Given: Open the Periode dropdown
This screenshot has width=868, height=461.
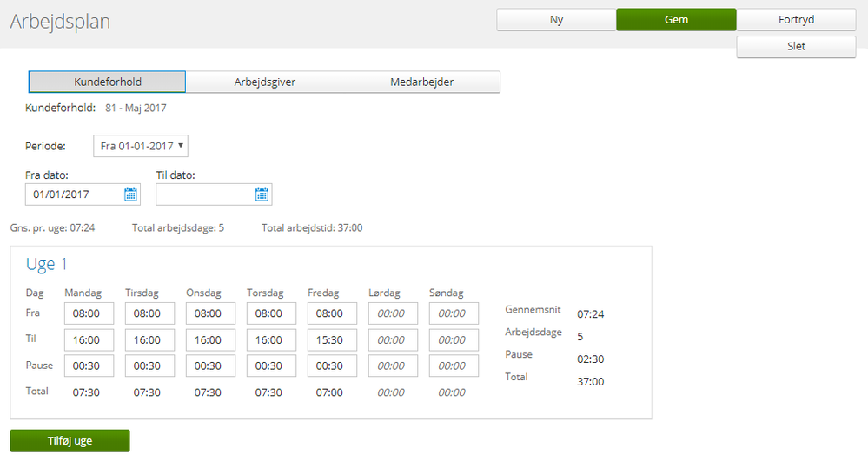Looking at the screenshot, I should 141,146.
